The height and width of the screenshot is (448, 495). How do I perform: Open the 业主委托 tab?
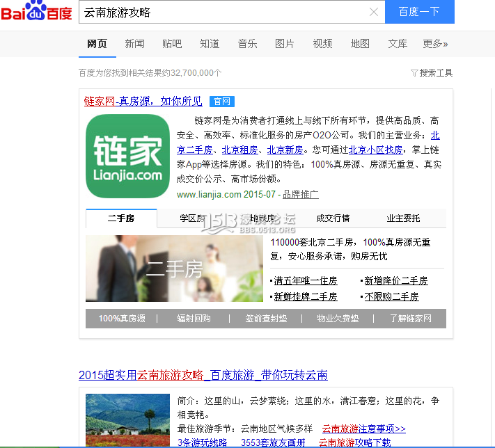tap(403, 218)
